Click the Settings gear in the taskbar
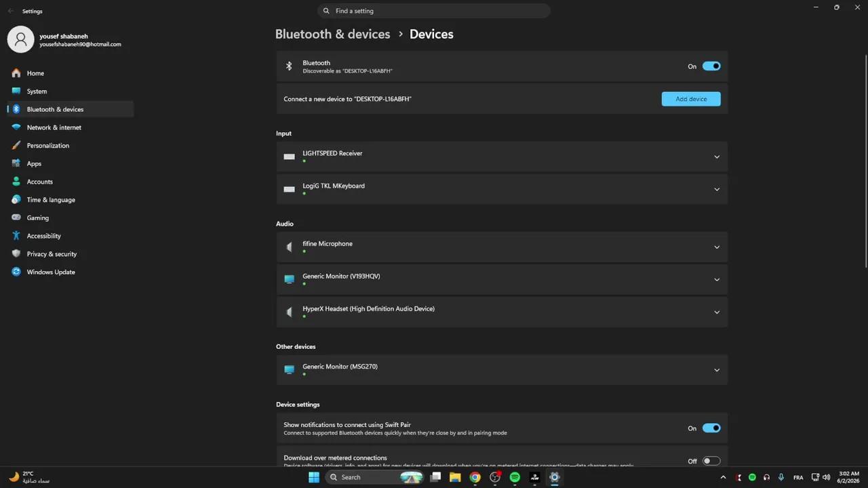The height and width of the screenshot is (488, 868). [555, 477]
